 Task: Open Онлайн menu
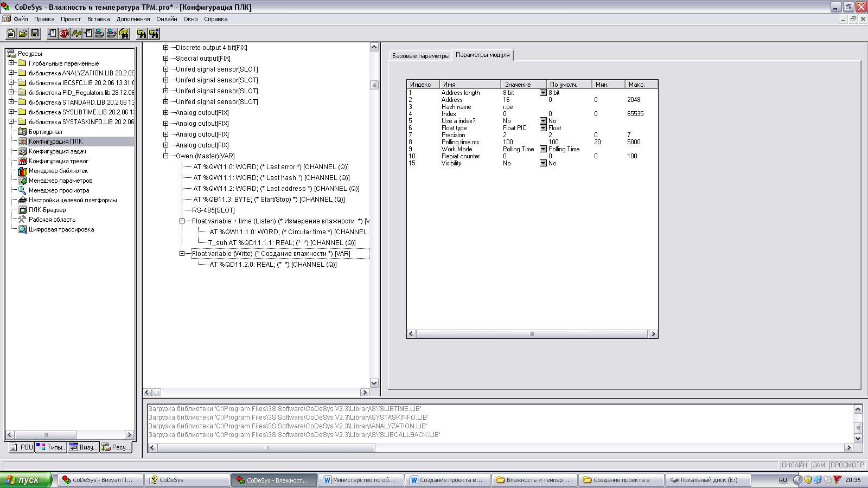coord(167,19)
